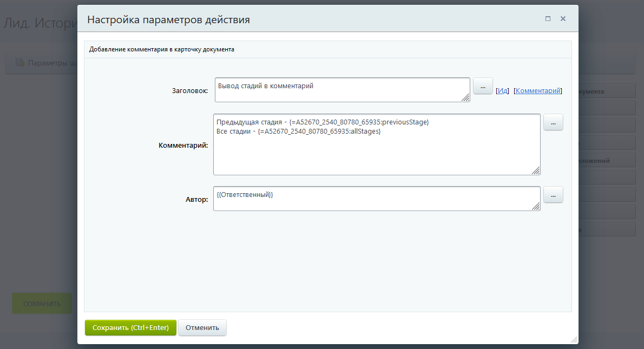This screenshot has width=644, height=349.
Task: Open value picker next to Автор field
Action: coord(553,195)
